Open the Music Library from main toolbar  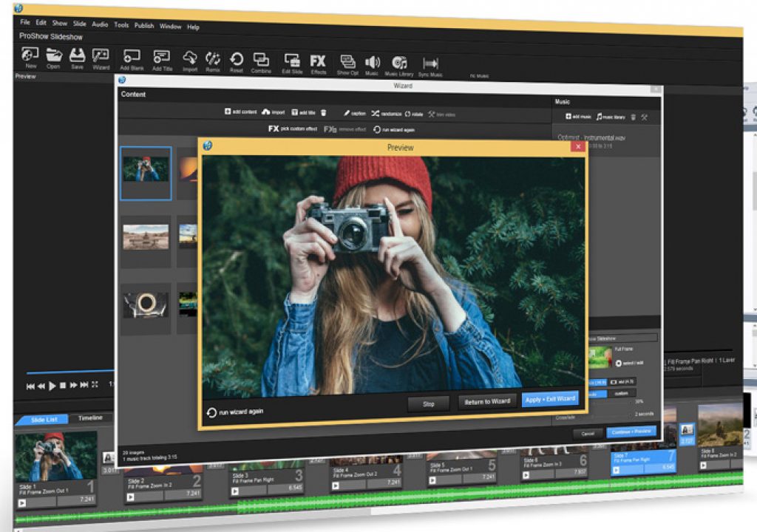pyautogui.click(x=398, y=65)
